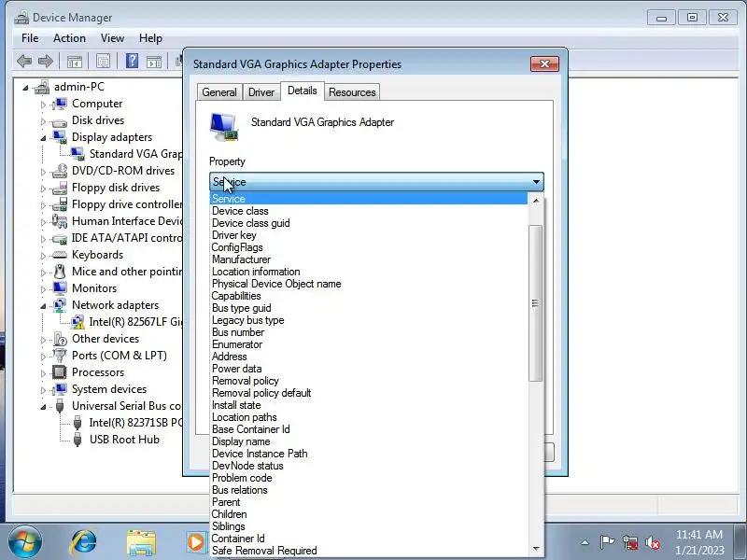Click the Forward arrow toolbar icon
Viewport: 747px width, 560px height.
coord(45,61)
